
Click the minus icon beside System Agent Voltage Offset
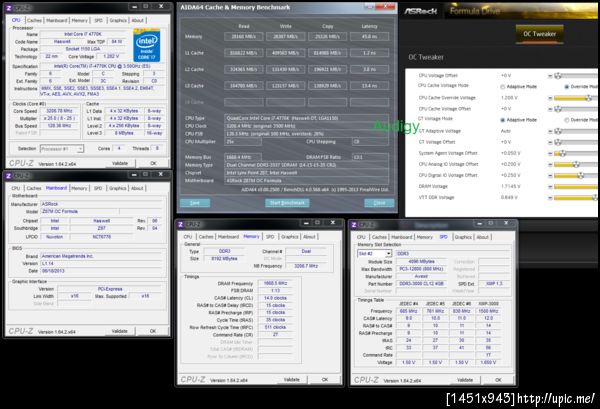550,153
